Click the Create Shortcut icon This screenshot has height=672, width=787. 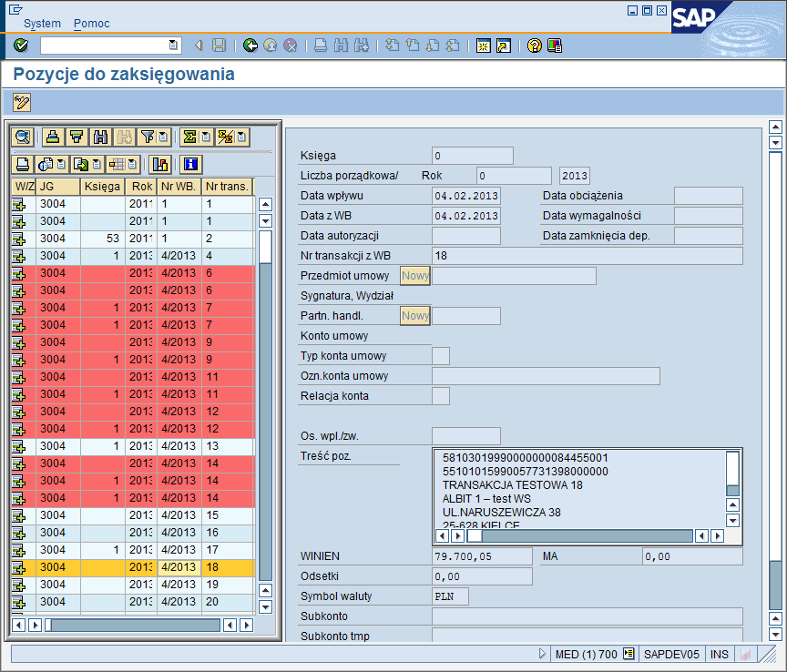pos(504,46)
